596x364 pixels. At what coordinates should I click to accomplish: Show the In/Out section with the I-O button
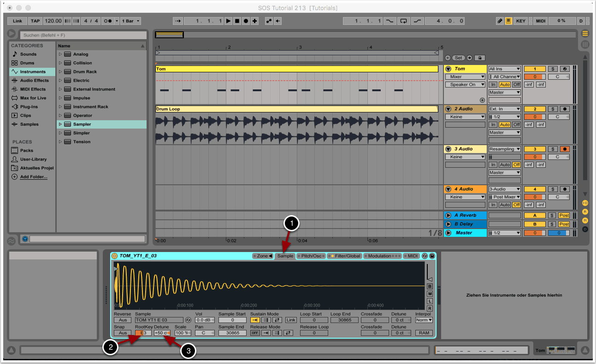[x=585, y=203]
